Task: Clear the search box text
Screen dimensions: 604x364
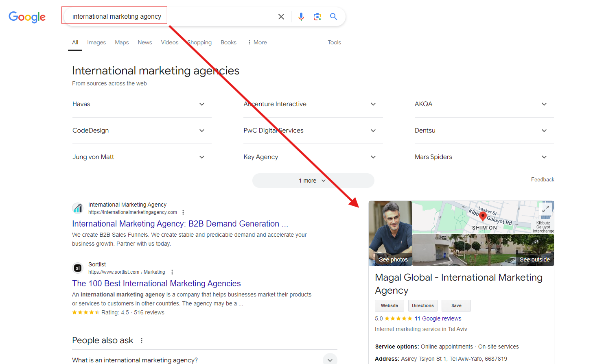Action: coord(281,17)
